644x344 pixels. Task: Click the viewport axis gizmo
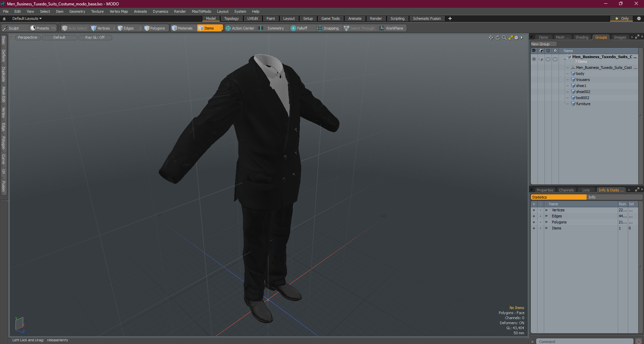pos(20,325)
